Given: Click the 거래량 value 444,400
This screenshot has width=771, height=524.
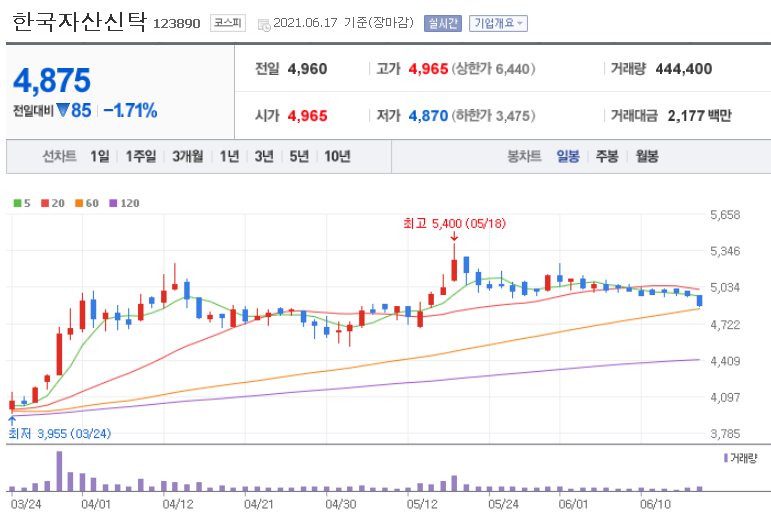Looking at the screenshot, I should (x=683, y=69).
